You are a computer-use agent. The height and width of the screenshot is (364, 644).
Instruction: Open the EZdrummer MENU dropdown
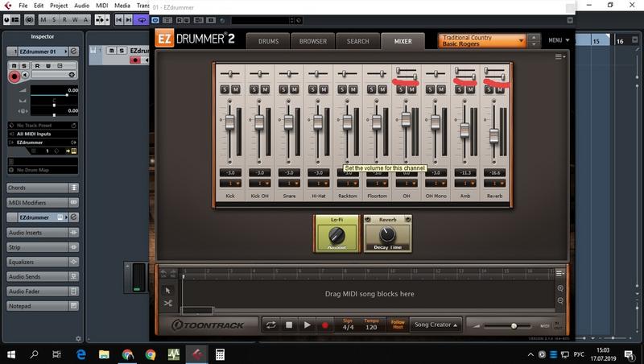559,40
